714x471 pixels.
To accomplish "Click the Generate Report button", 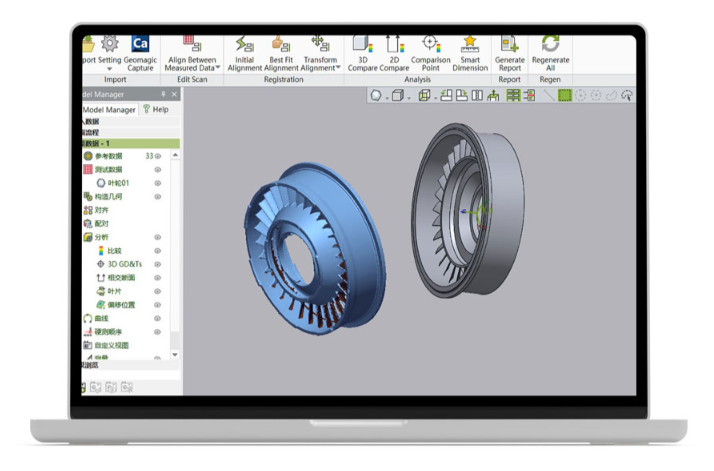I will click(x=510, y=54).
